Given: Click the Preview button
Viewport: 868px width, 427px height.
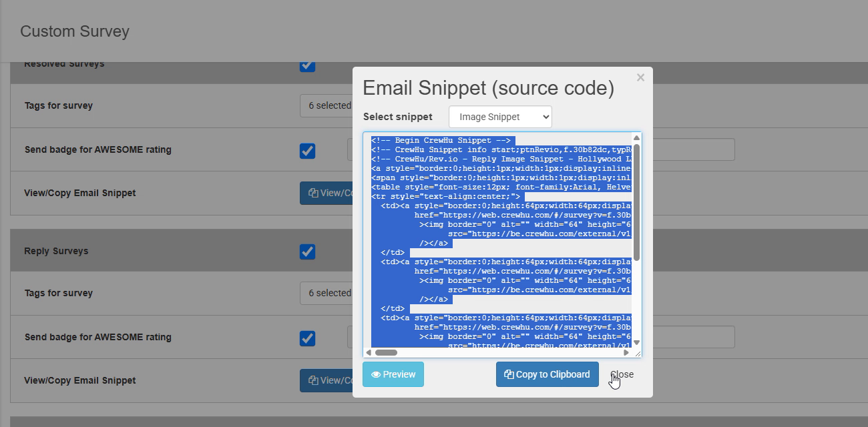Looking at the screenshot, I should click(393, 374).
